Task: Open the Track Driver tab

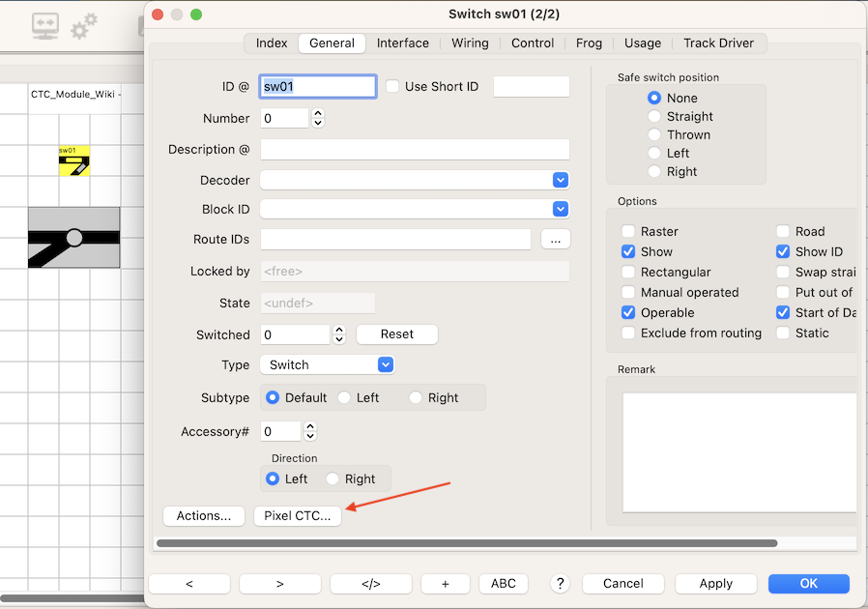Action: click(x=719, y=43)
